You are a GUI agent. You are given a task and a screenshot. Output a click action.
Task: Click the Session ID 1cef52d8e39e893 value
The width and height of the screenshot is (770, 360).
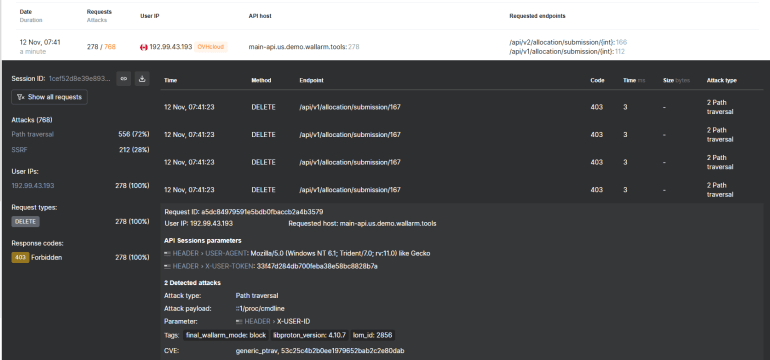tap(80, 79)
